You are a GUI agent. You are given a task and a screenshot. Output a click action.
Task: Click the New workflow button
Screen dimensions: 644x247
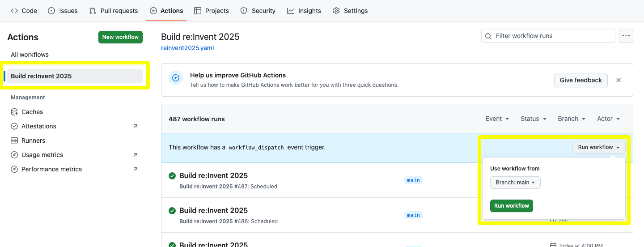click(x=120, y=37)
